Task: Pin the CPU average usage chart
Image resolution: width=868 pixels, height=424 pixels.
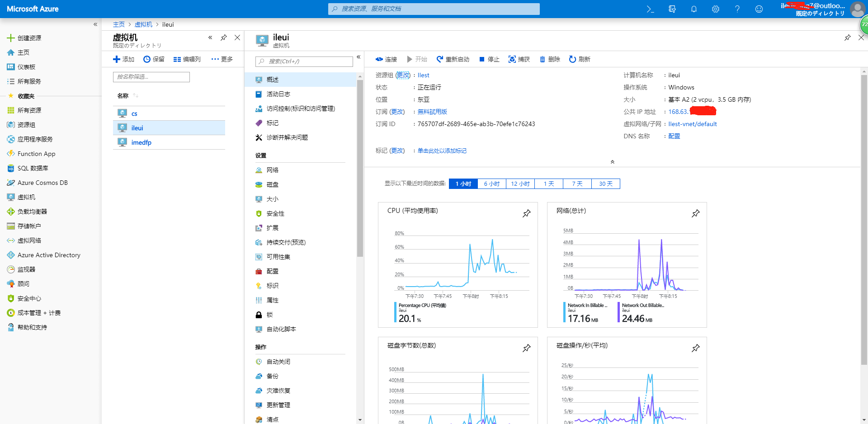Action: click(527, 213)
